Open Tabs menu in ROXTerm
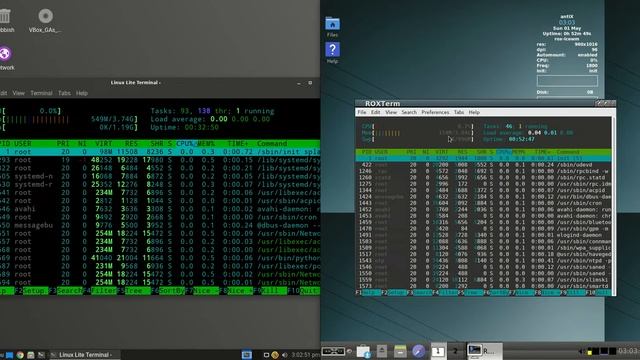Screen dimensions: 640x360 tap(459, 112)
